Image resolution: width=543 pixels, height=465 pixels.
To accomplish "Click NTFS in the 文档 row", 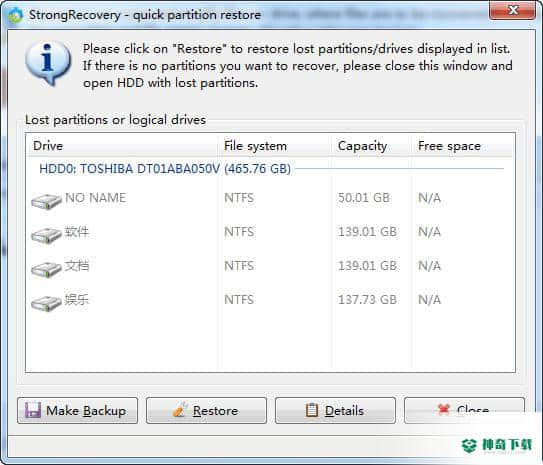I will [x=239, y=266].
